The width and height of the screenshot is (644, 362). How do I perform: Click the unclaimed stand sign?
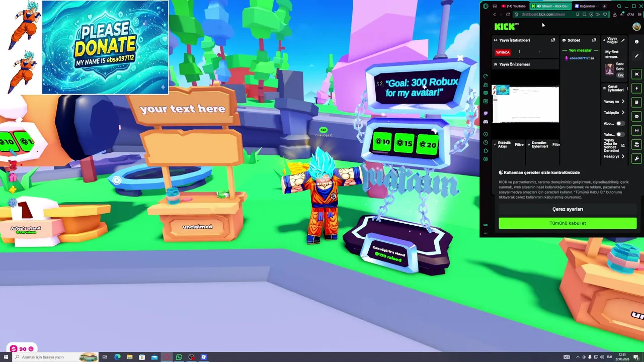(197, 227)
